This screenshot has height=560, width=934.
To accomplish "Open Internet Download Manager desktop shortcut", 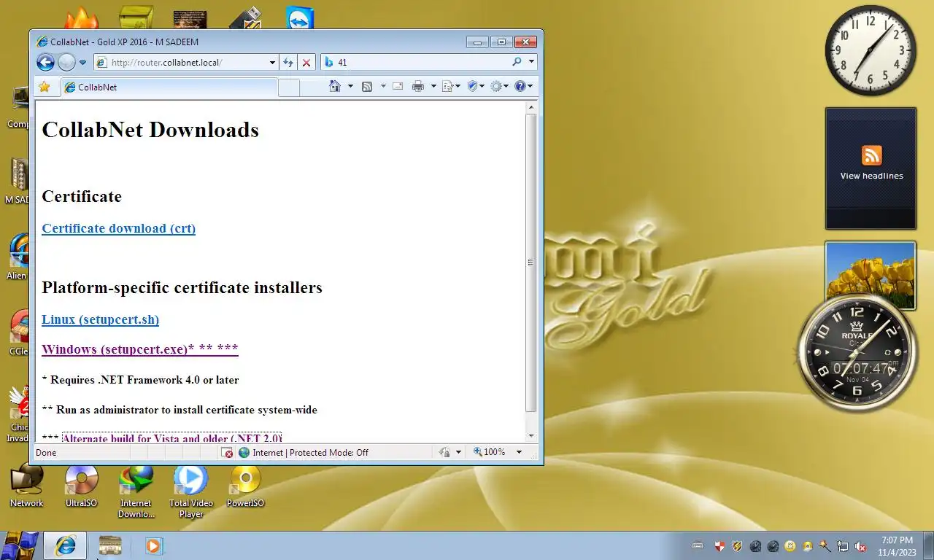I will pos(136,491).
